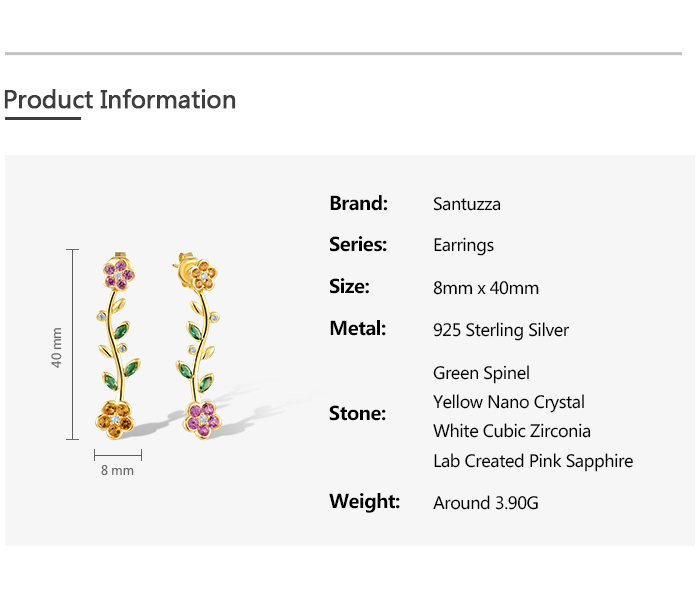Click the right earring image
Image resolution: width=700 pixels, height=596 pixels.
[x=200, y=345]
